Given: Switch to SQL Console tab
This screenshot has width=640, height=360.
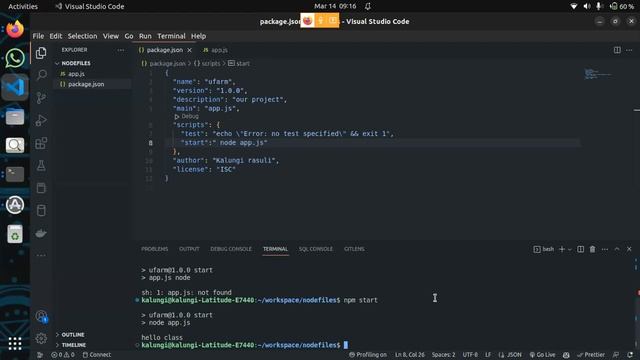Looking at the screenshot, I should point(316,249).
